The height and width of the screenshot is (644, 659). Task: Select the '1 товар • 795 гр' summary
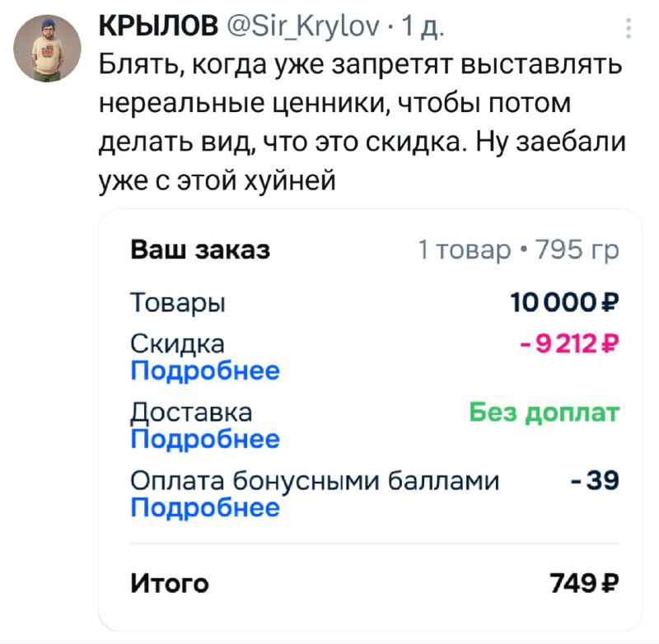pos(519,250)
